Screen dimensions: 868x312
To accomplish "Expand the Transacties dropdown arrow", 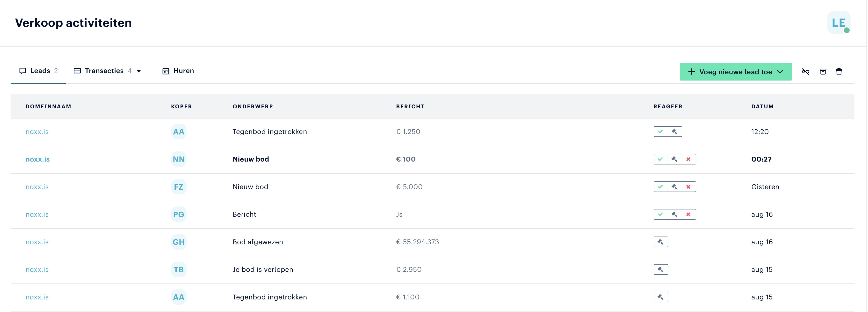I will point(138,71).
